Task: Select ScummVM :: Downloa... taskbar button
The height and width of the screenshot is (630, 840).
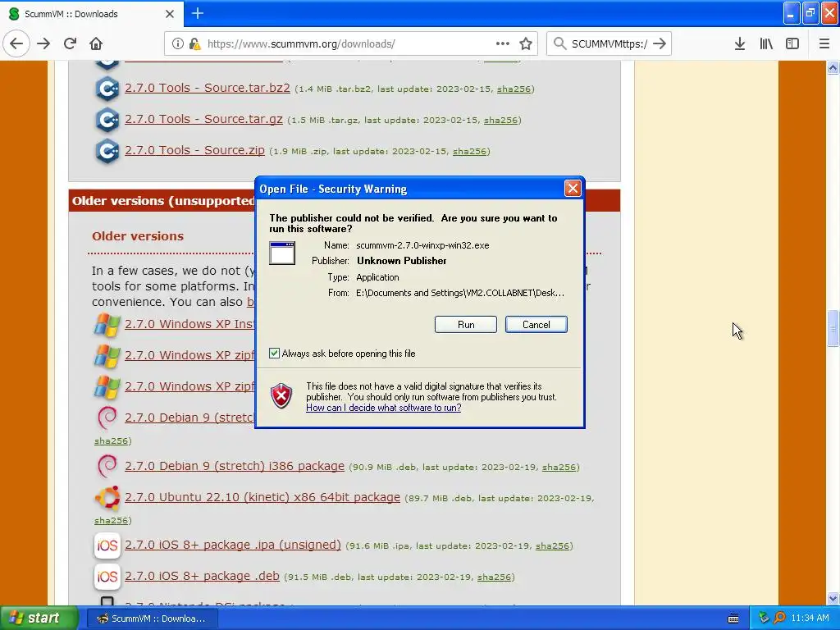Action: [x=152, y=619]
